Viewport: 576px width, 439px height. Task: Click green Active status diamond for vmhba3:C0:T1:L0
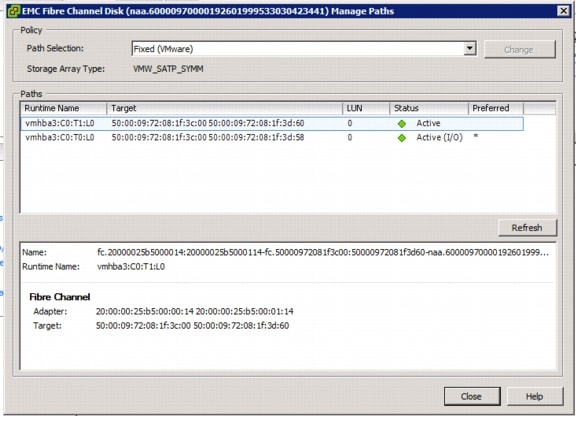click(402, 124)
